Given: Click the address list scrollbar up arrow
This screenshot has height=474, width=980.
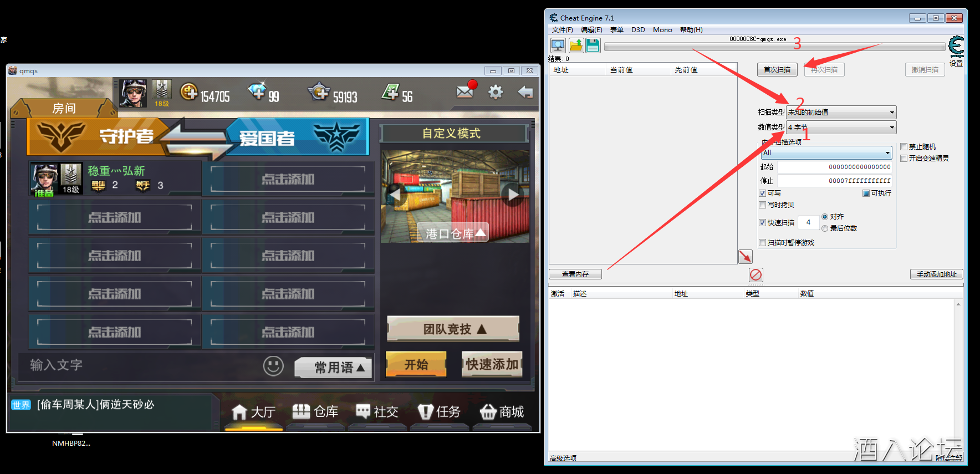Looking at the screenshot, I should (958, 305).
